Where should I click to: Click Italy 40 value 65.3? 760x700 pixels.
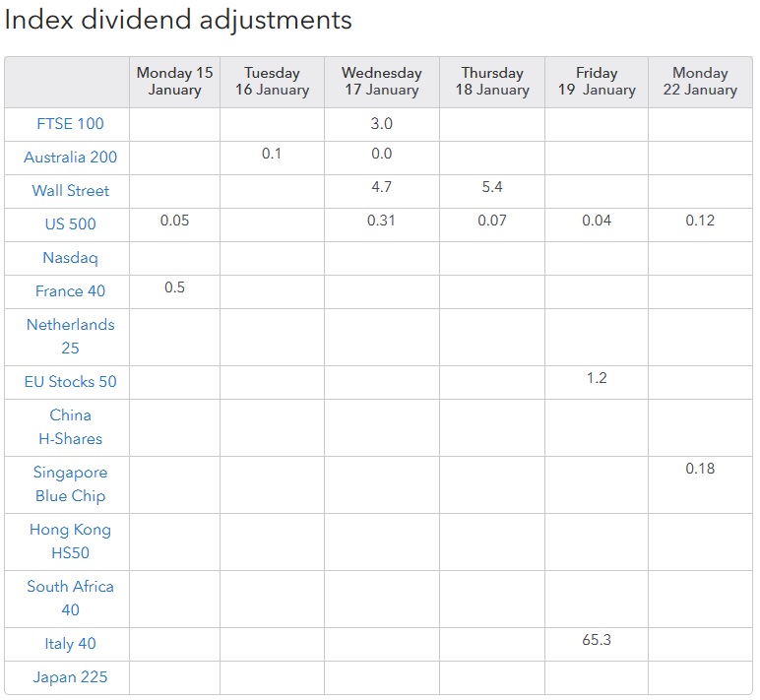click(597, 640)
